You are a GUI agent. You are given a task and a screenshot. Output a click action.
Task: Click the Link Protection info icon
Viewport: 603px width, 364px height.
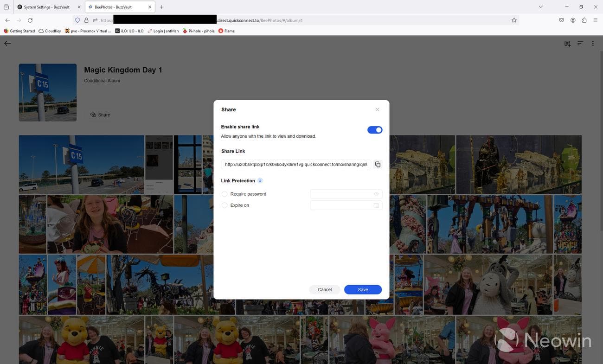click(260, 180)
